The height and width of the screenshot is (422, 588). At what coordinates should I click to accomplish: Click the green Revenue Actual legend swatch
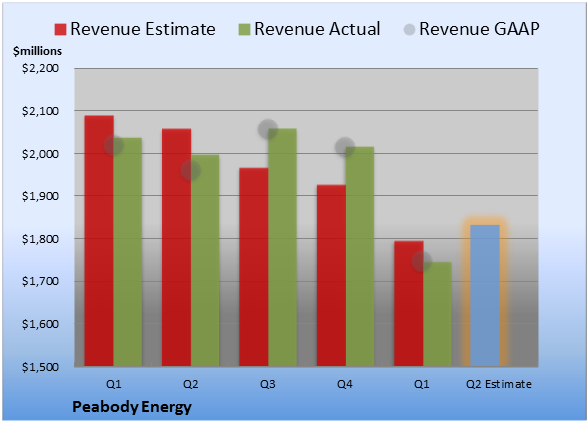coord(244,30)
